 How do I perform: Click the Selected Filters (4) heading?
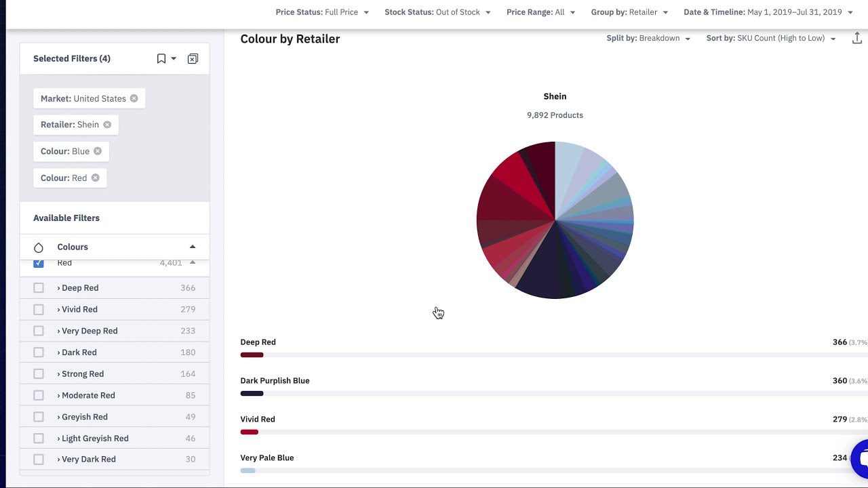[x=72, y=59]
